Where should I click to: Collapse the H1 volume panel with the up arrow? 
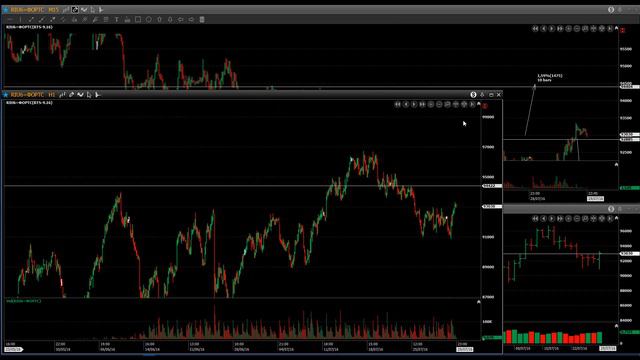pyautogui.click(x=479, y=302)
